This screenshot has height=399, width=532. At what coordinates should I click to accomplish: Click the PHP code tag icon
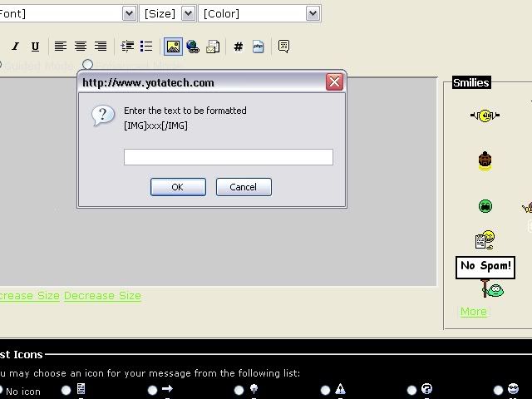(259, 47)
